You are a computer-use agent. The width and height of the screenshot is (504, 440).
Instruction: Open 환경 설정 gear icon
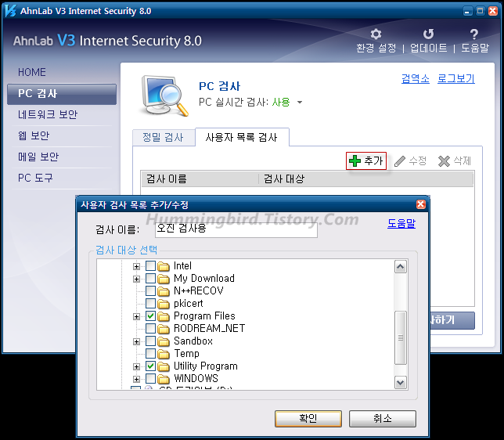coord(376,34)
